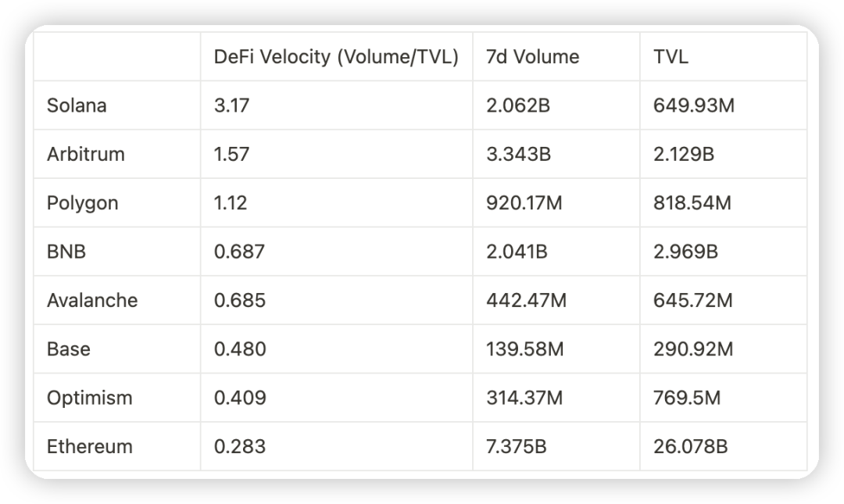The height and width of the screenshot is (504, 844).
Task: Select Polygon's 920.17M volume cell
Action: pyautogui.click(x=524, y=203)
